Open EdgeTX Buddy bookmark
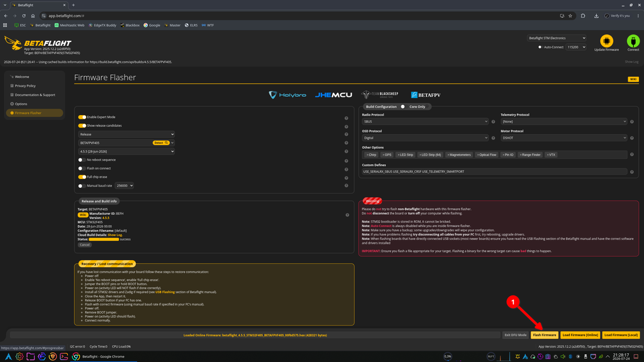The height and width of the screenshot is (362, 644). coord(103,25)
